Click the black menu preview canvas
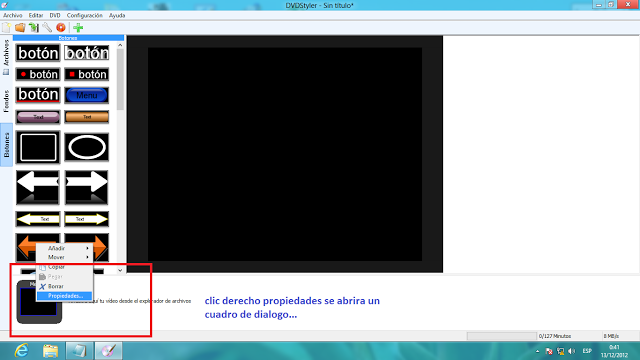Image resolution: width=640 pixels, height=360 pixels. [285, 154]
